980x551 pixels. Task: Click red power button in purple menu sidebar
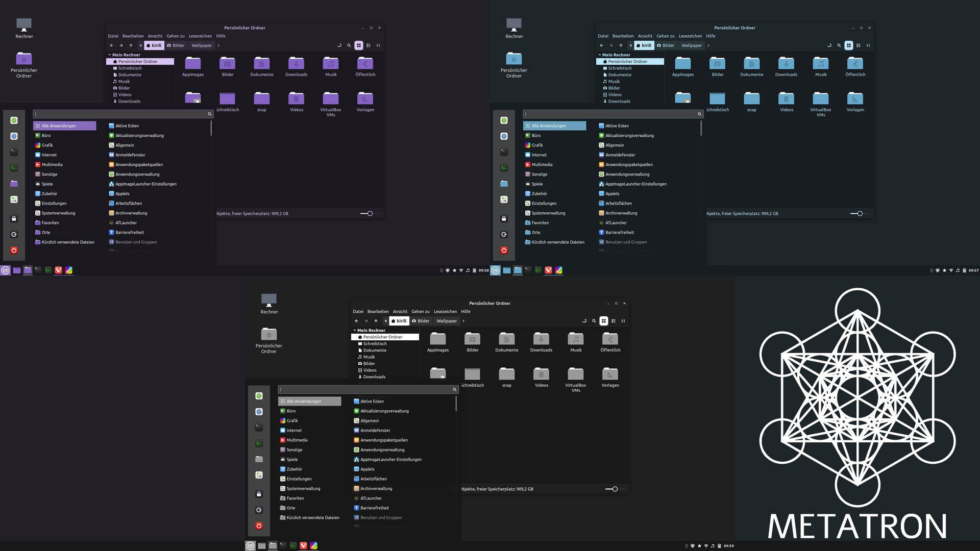(x=14, y=250)
